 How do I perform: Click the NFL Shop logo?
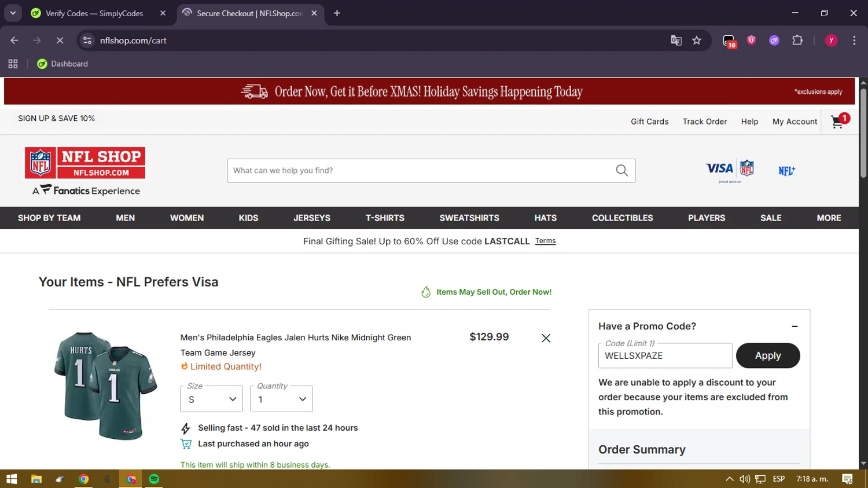tap(85, 163)
